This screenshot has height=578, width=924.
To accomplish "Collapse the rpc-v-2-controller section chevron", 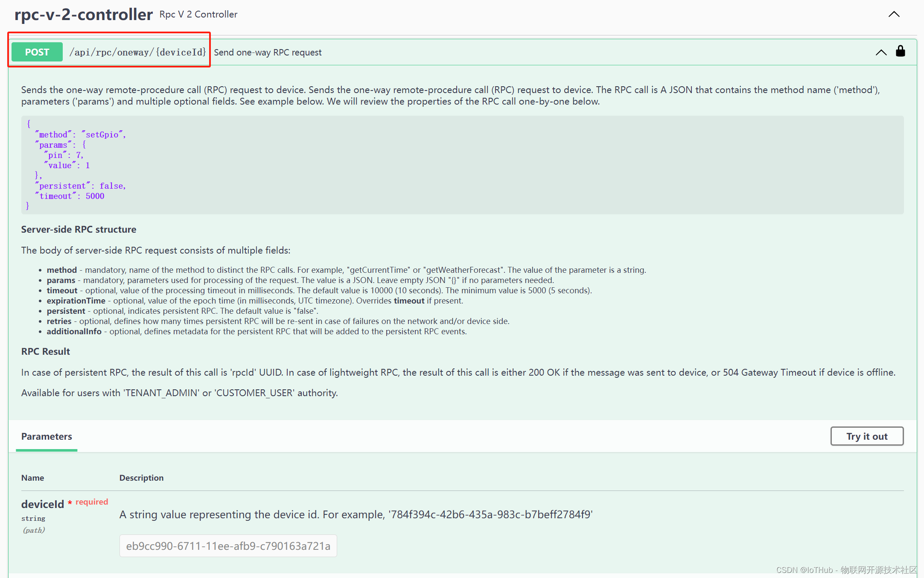I will 894,15.
